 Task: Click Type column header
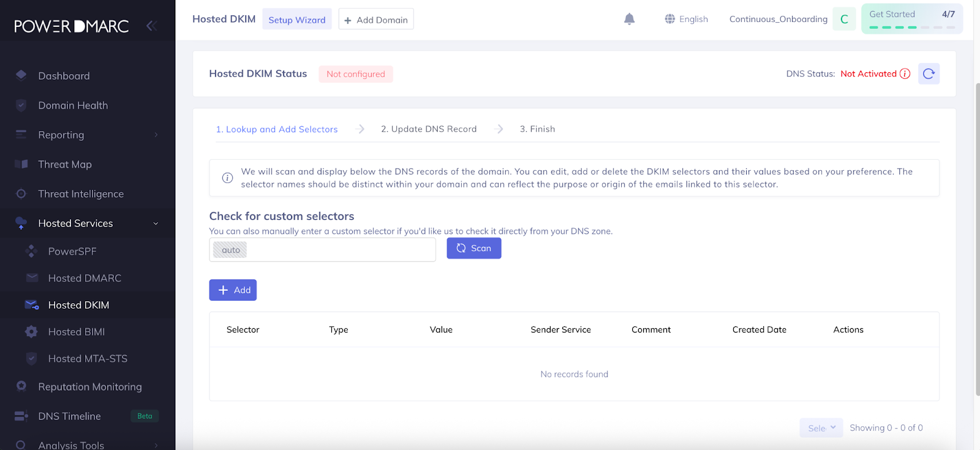339,329
